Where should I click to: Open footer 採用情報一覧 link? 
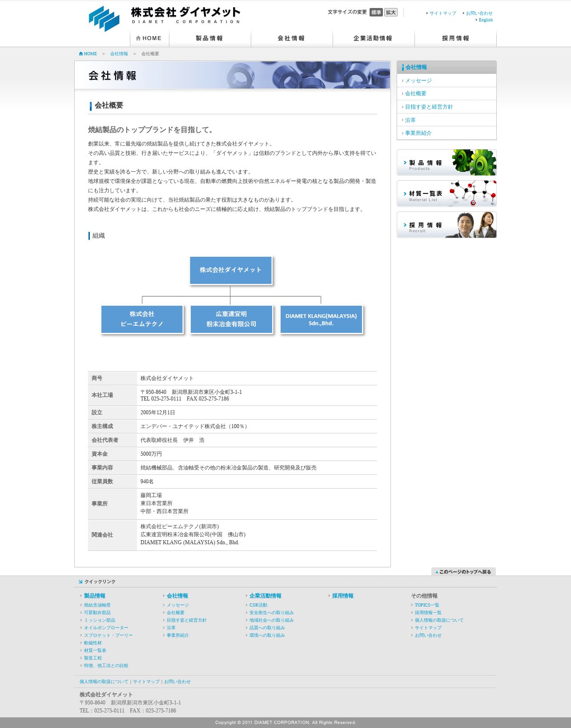pyautogui.click(x=428, y=613)
